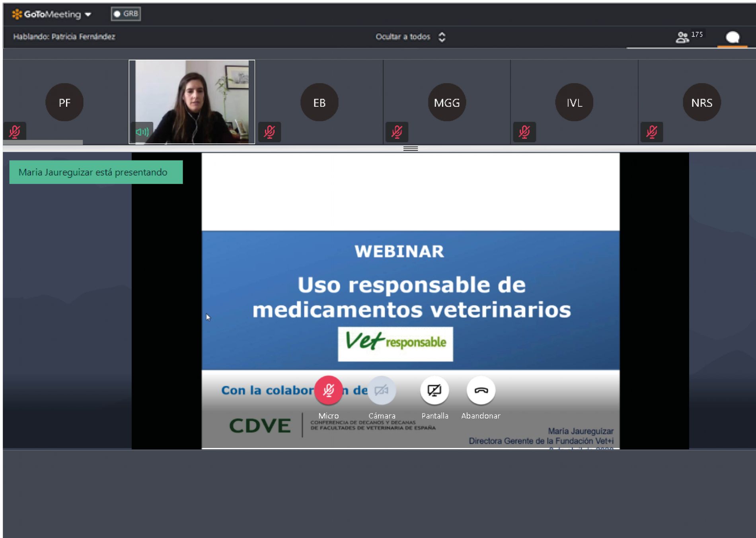Click the muted mic icon under MGG
Viewport: 756px width, 538px height.
click(x=397, y=132)
